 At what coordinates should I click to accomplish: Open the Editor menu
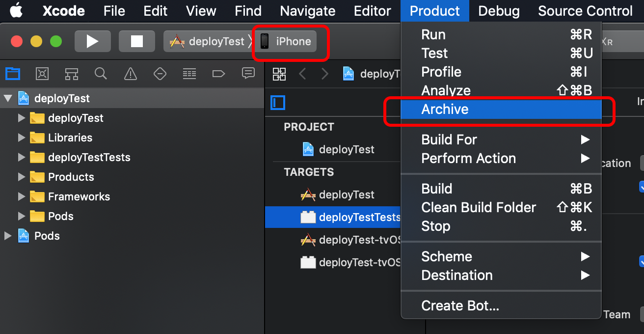point(373,11)
